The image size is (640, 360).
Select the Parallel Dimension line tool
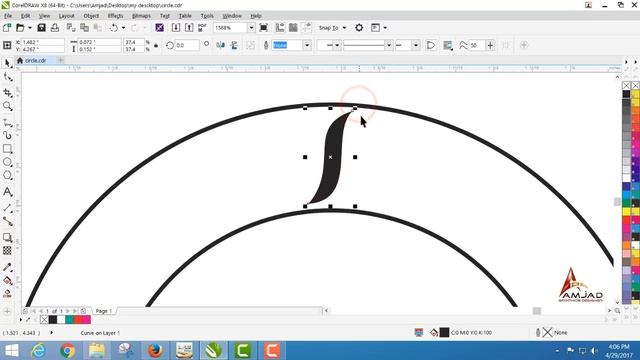pyautogui.click(x=7, y=208)
